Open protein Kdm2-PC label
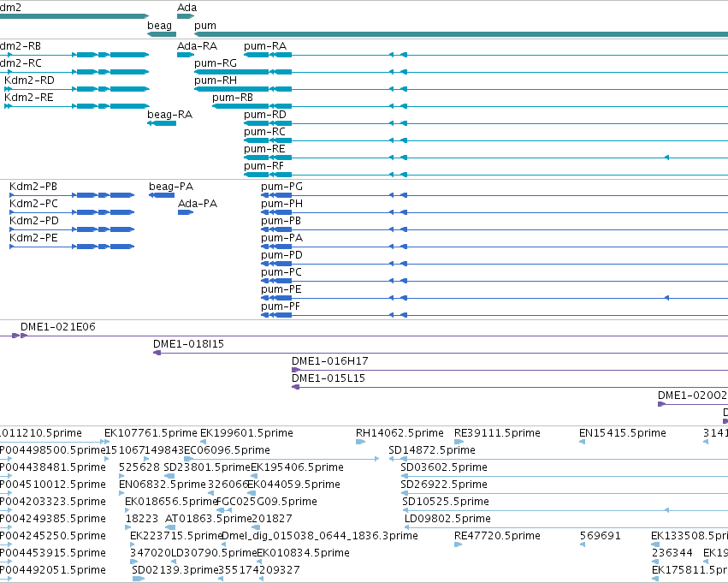Screen dimensions: 728x583 (x=33, y=204)
